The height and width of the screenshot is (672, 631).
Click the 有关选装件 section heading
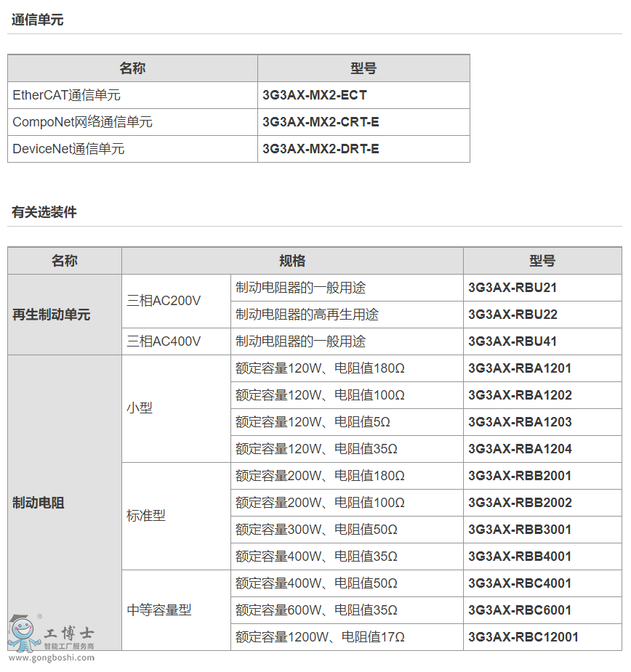[44, 213]
